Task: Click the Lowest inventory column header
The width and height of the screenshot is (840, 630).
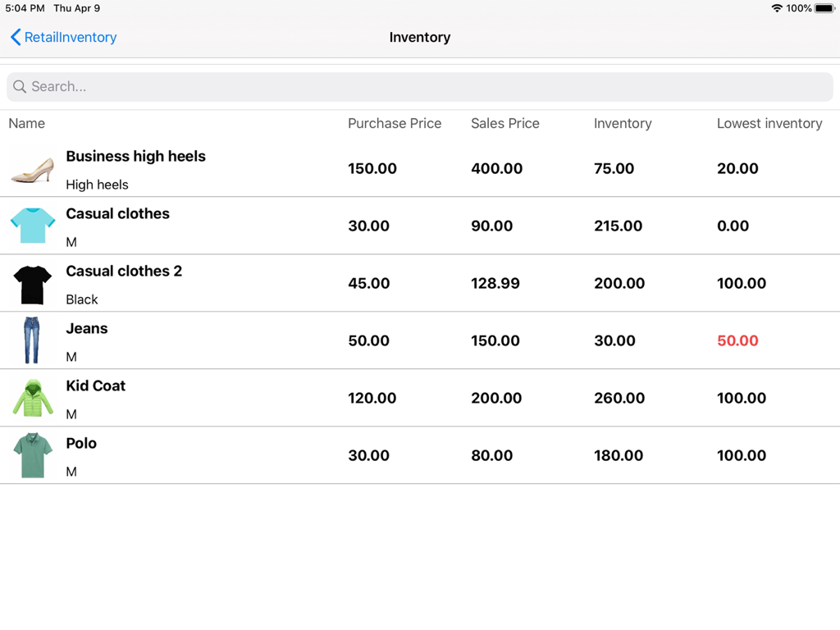Action: 769,123
